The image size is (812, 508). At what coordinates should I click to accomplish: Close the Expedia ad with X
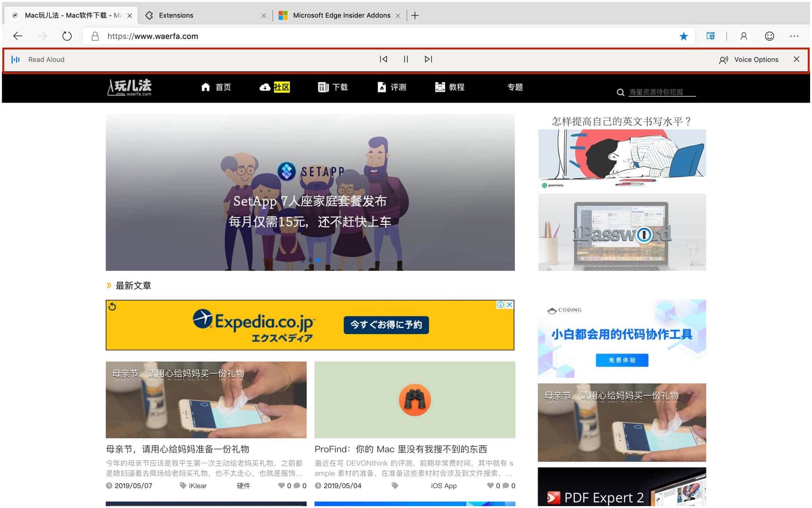click(x=510, y=305)
